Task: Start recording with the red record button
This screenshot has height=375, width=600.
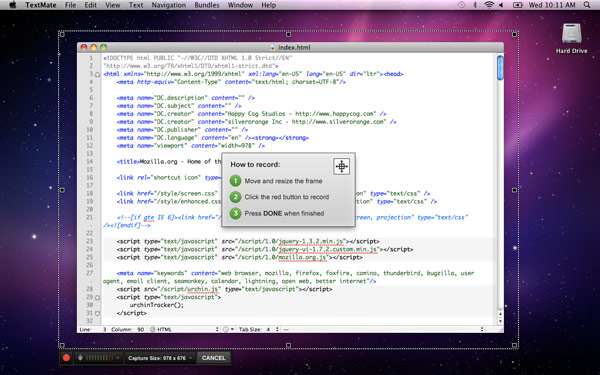Action: [66, 358]
